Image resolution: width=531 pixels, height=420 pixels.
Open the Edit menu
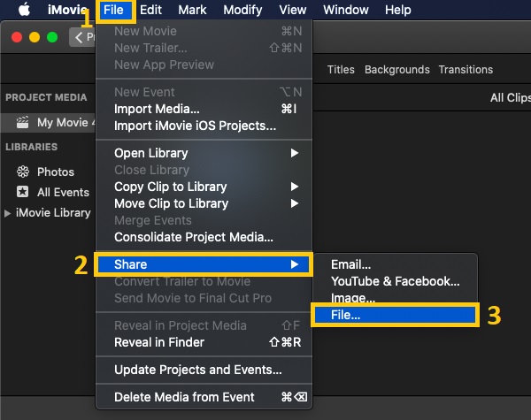coord(150,10)
